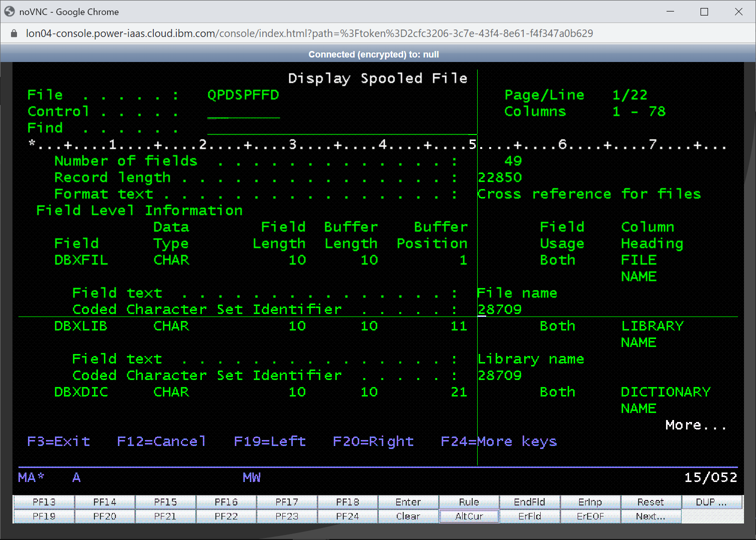Screen dimensions: 756x540
Task: Click the Clear key button
Action: [408, 516]
